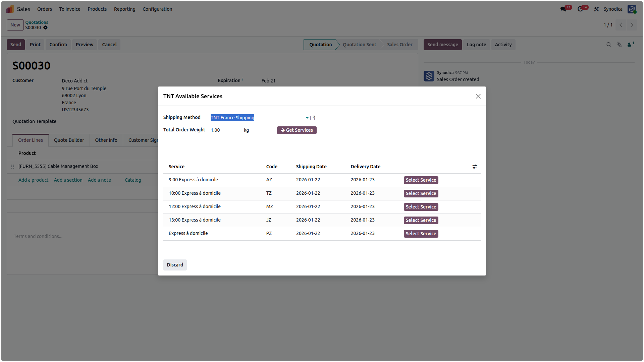Select the Sales Order status stage
This screenshot has width=644, height=362.
pyautogui.click(x=400, y=45)
